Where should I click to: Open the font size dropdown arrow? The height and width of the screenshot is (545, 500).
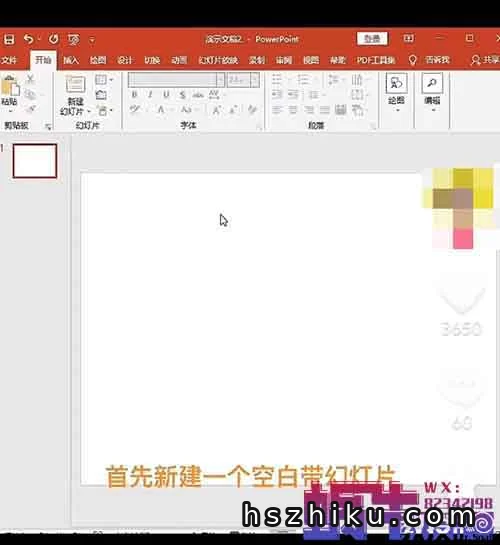pyautogui.click(x=255, y=80)
